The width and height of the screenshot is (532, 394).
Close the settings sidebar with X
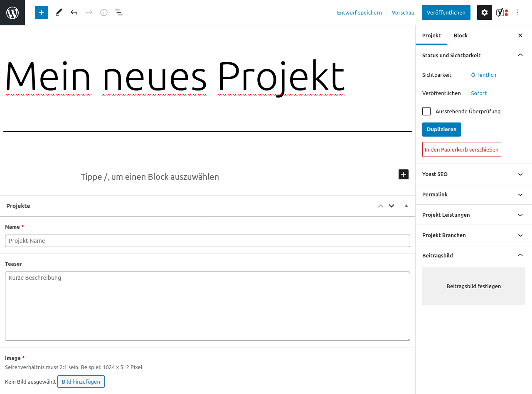(x=520, y=35)
